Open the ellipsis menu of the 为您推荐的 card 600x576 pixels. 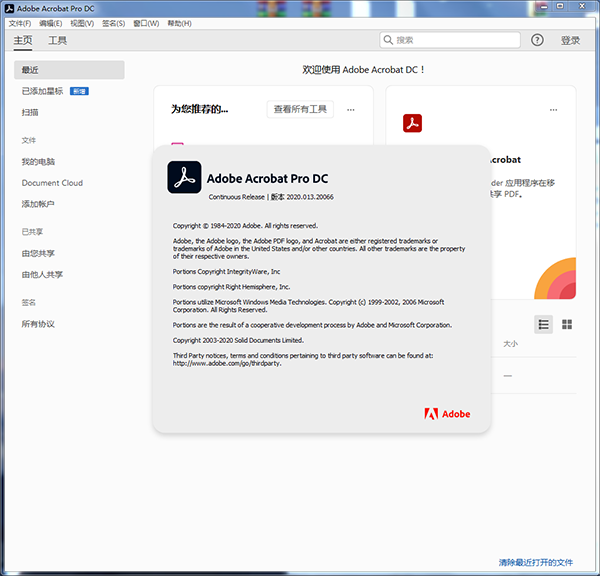coord(351,110)
